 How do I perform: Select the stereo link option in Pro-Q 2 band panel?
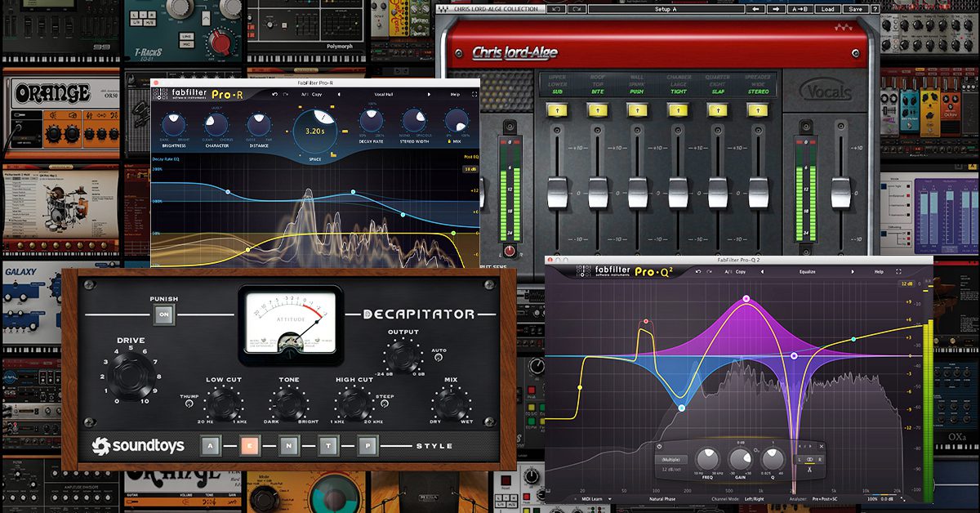tap(809, 459)
